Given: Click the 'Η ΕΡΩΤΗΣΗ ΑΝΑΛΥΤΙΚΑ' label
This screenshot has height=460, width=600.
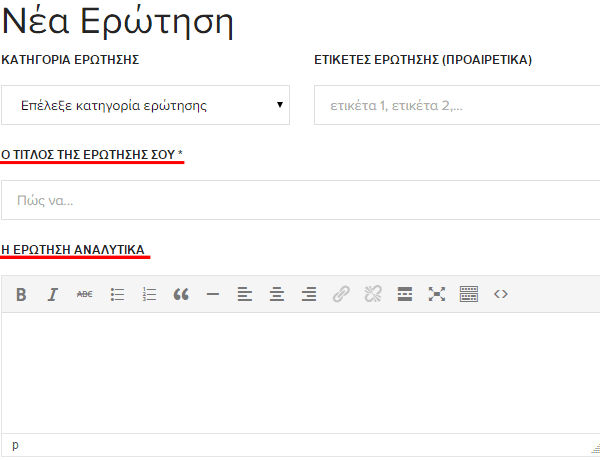Looking at the screenshot, I should (73, 250).
